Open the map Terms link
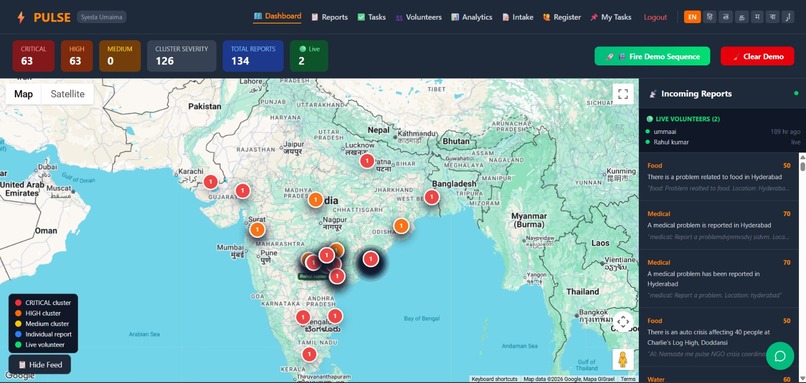Viewport: 806px width, 383px height. coord(628,379)
